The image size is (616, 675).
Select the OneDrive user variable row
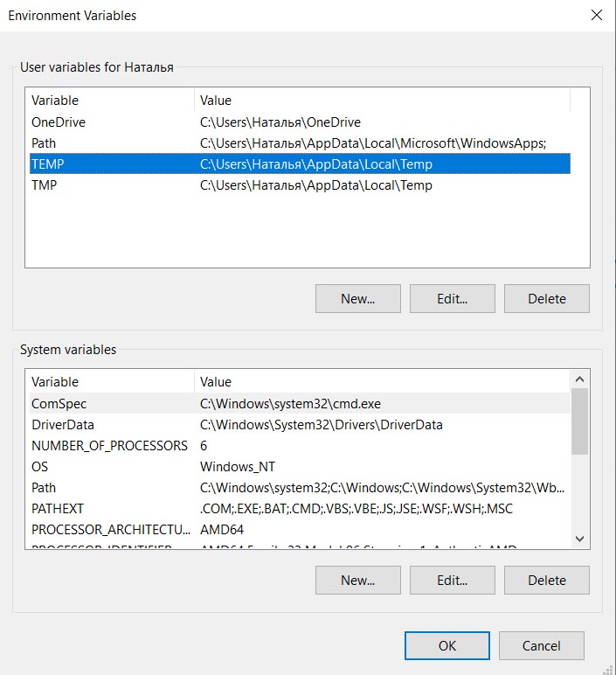(x=59, y=122)
